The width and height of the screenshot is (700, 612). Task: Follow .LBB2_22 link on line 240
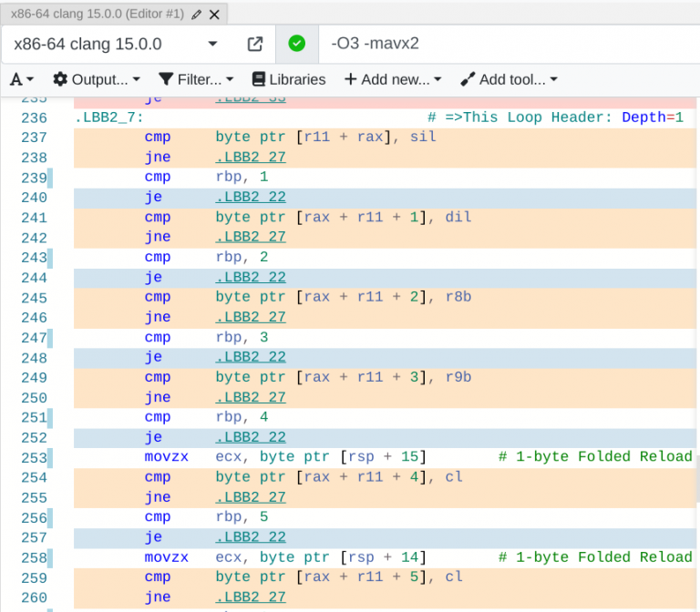[251, 197]
